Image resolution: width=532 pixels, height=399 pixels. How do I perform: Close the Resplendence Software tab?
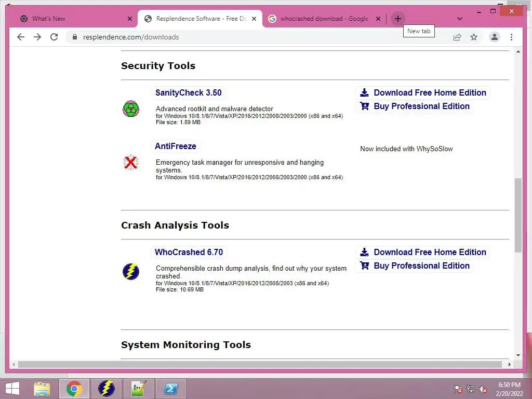click(254, 19)
